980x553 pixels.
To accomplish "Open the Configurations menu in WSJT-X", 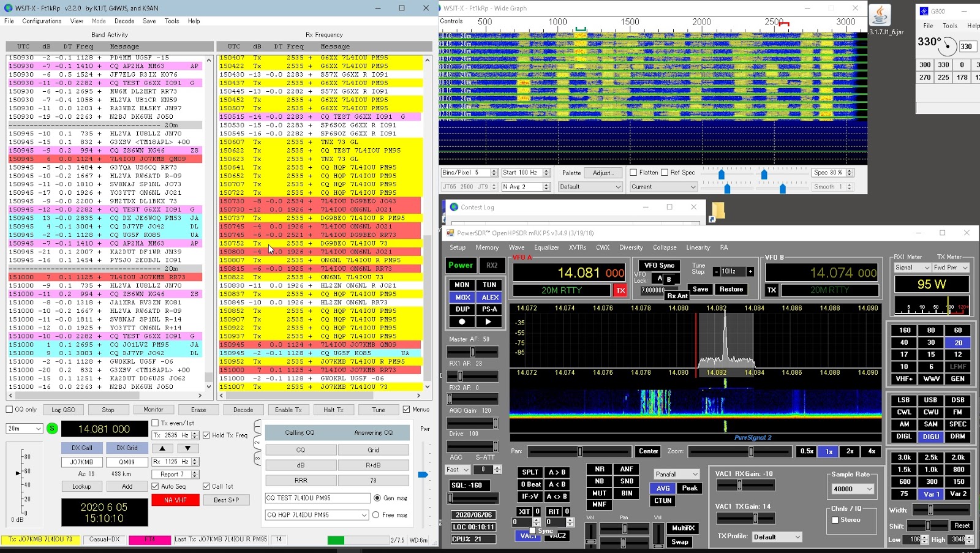I will click(x=42, y=21).
